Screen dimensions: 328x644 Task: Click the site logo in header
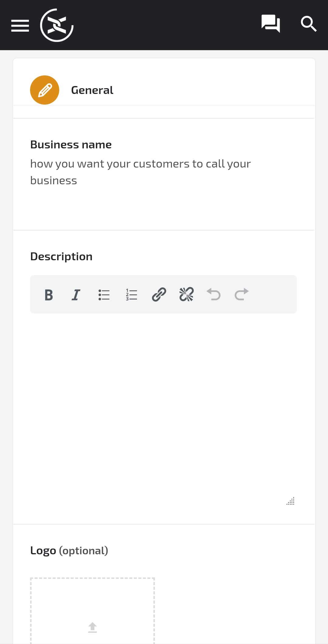(x=57, y=25)
